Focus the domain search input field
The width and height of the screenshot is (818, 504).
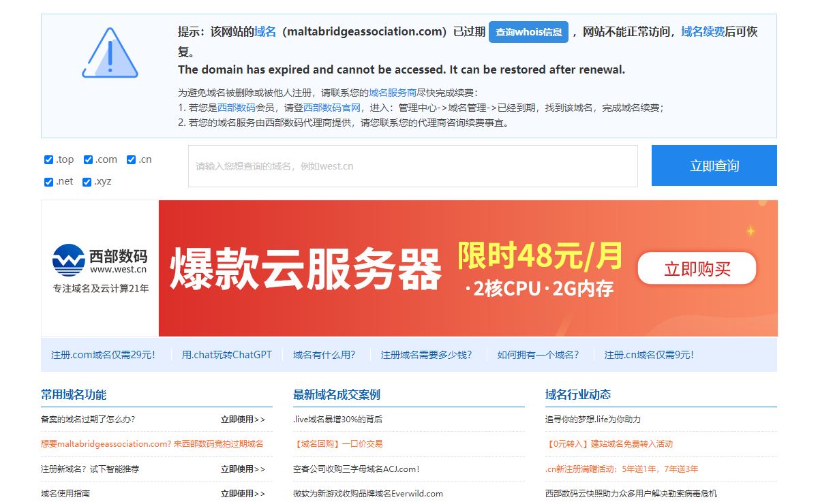pos(413,166)
